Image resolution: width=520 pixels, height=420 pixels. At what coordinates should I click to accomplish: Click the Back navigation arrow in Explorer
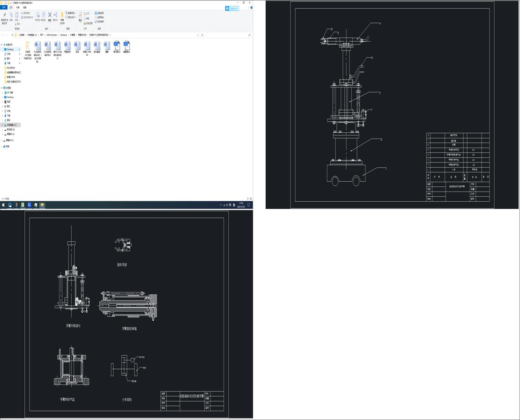coord(3,35)
